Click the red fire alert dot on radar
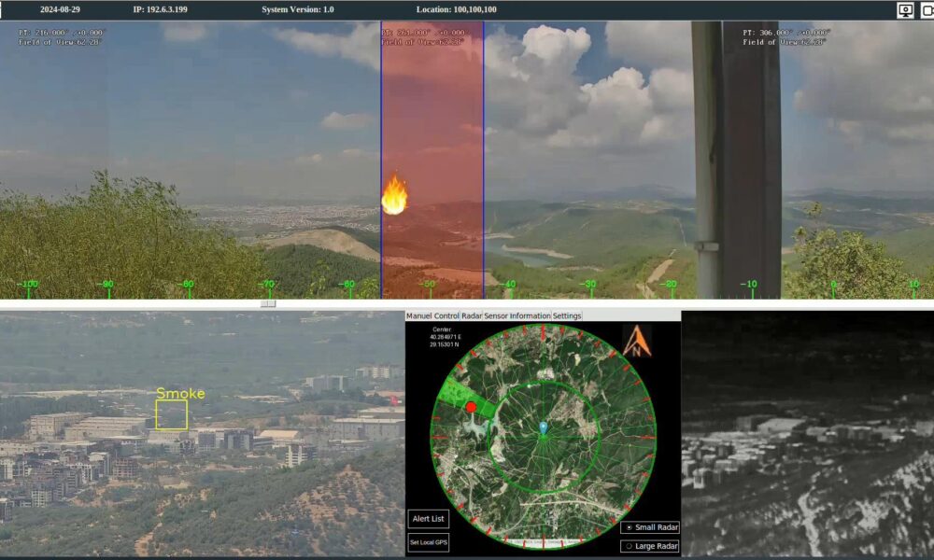 click(471, 407)
